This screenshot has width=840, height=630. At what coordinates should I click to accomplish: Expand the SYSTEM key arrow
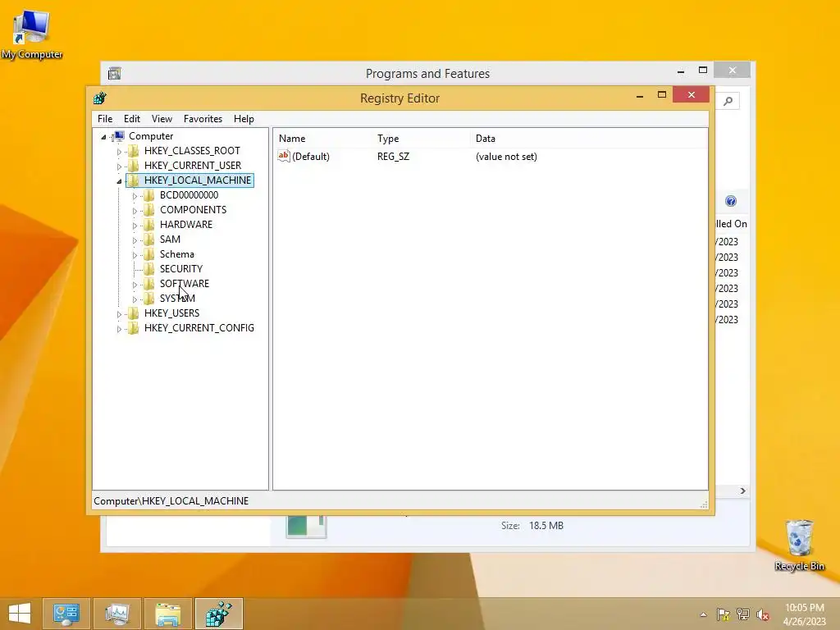tap(135, 299)
